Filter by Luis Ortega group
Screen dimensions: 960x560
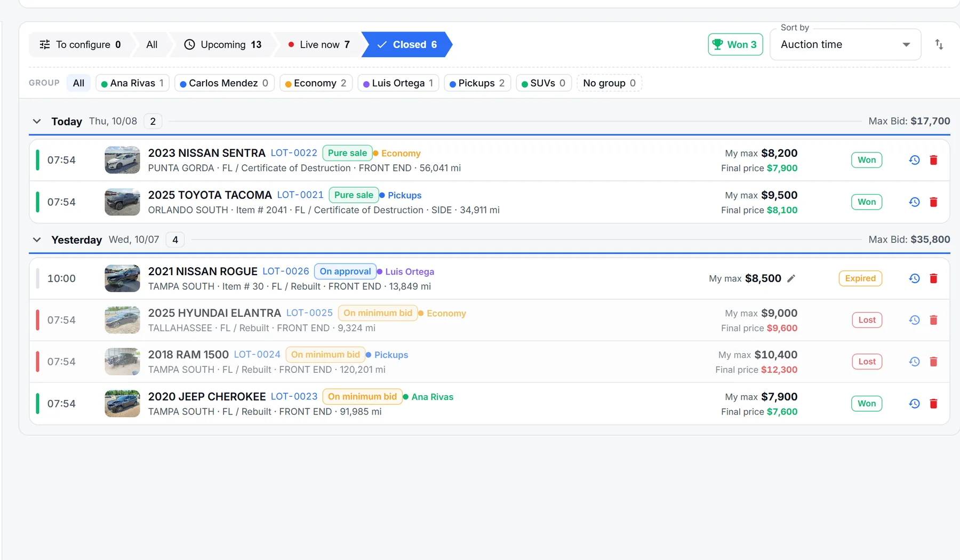click(398, 83)
